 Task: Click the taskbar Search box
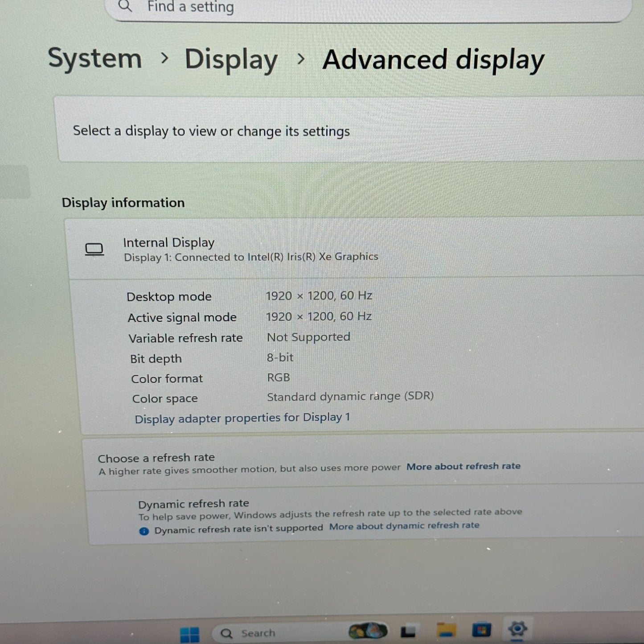tap(300, 632)
